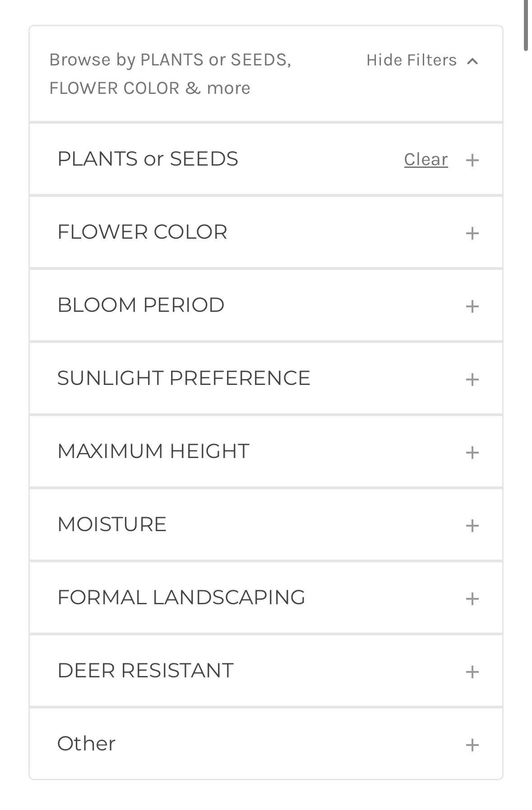Click the Hide Filters text
Screen dimensions: 532x810
(412, 60)
